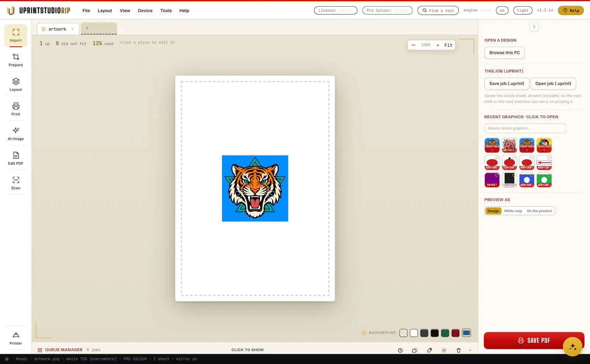Click the Queue Manager grid icon
Screen dimensions: 590x364
point(40,350)
